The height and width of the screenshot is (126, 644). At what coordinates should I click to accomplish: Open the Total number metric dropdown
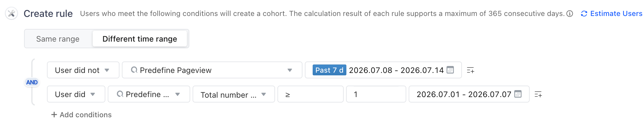click(234, 94)
